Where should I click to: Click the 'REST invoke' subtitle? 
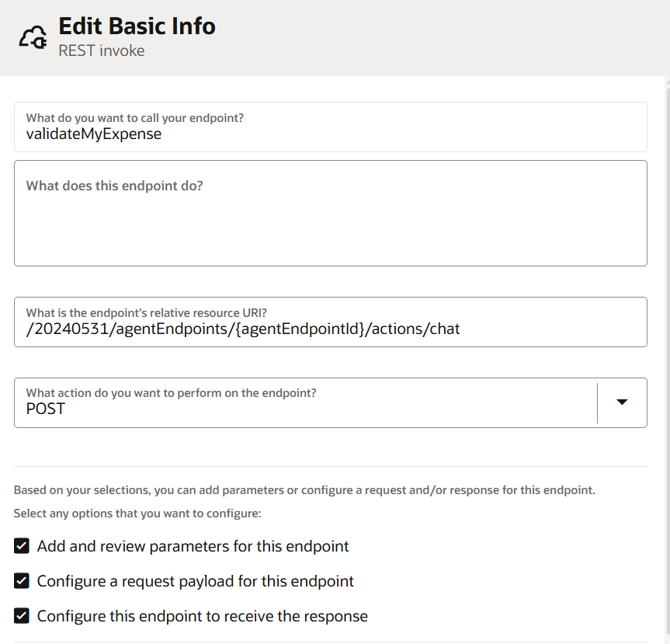coord(101,51)
